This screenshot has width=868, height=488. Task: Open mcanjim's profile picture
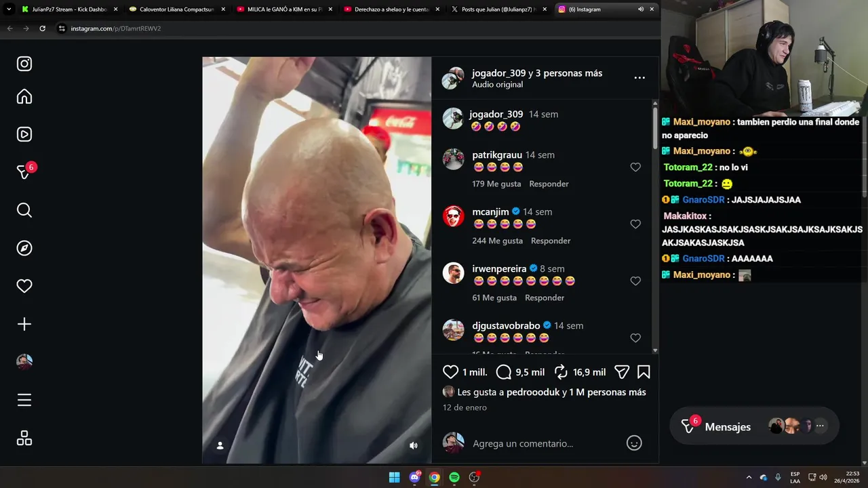pos(453,216)
